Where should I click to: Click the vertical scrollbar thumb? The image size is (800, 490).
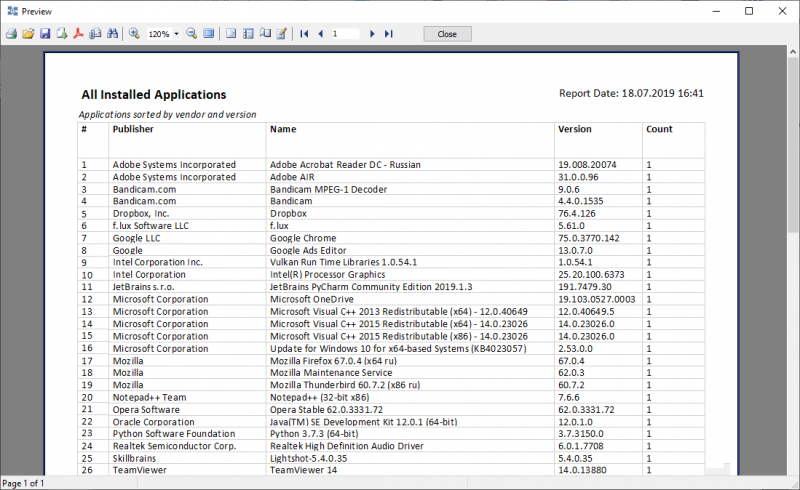[x=793, y=144]
